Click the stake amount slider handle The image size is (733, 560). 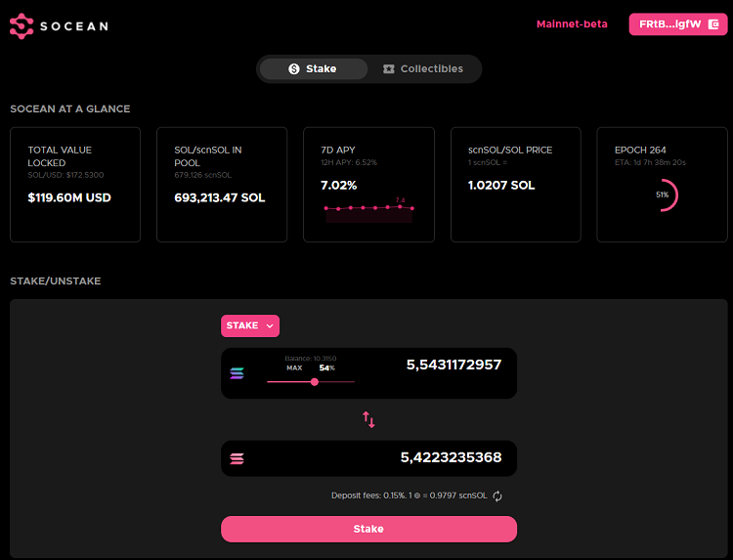coord(315,382)
